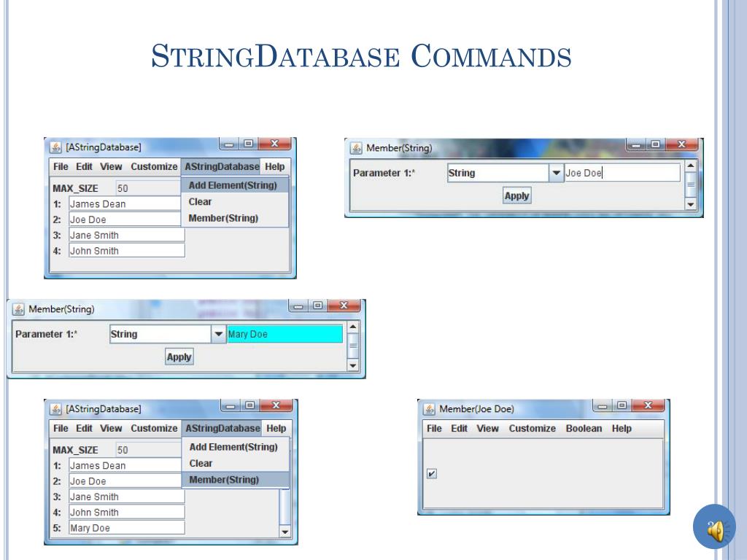Click James Dean field in top AStringDatabase window
The width and height of the screenshot is (747, 560).
coord(125,204)
